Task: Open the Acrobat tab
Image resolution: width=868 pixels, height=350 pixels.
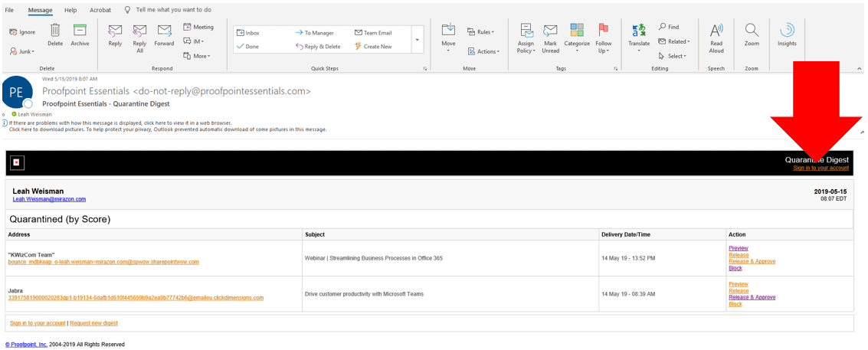Action: [x=100, y=10]
